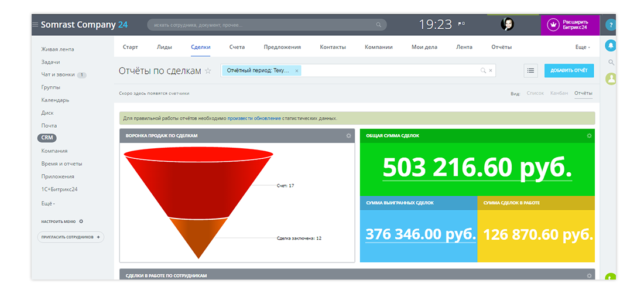Click the hamburger menu icon beside Somrast Company
Screen dimensions: 644x293
pos(35,25)
